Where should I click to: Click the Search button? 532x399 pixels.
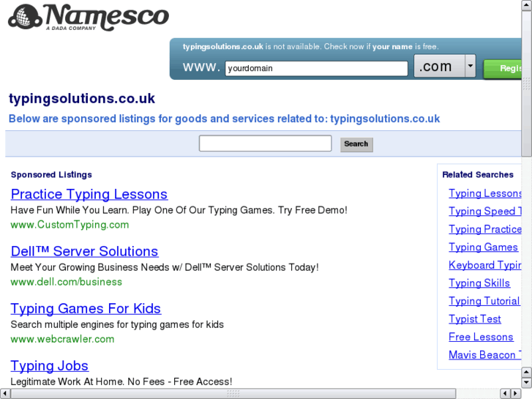coord(356,144)
